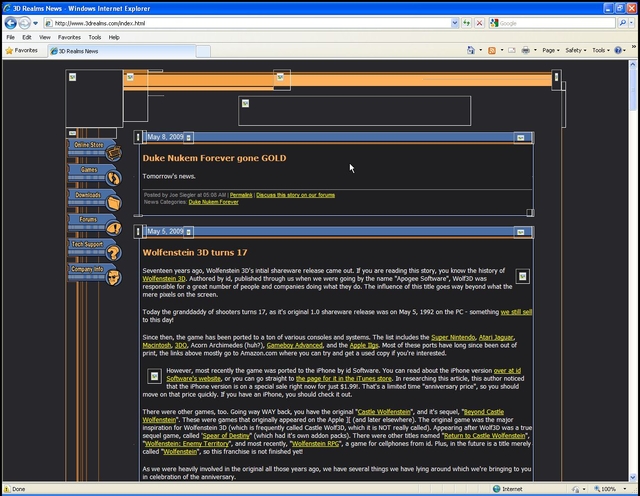The image size is (640, 496).
Task: Open the iTunes store page link
Action: 344,378
